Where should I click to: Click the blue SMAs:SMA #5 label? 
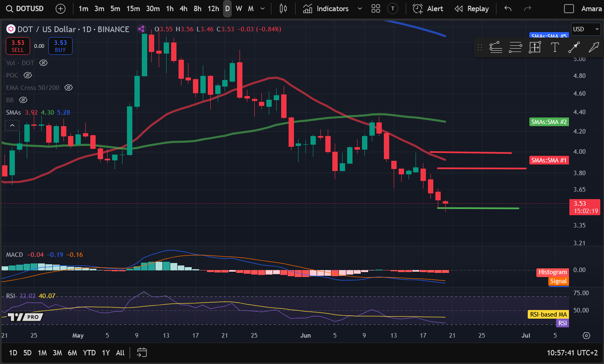(x=549, y=36)
